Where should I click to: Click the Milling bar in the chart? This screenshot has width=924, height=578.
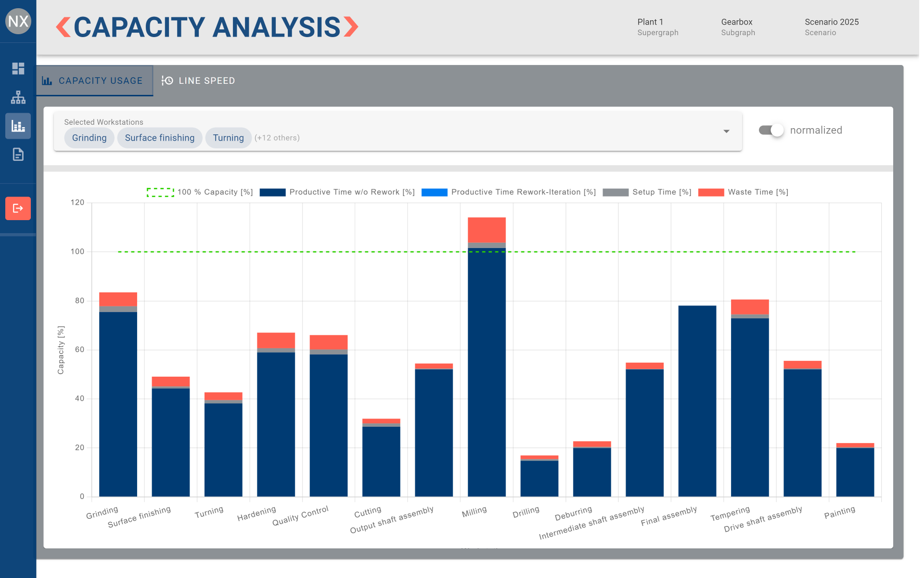click(x=487, y=371)
